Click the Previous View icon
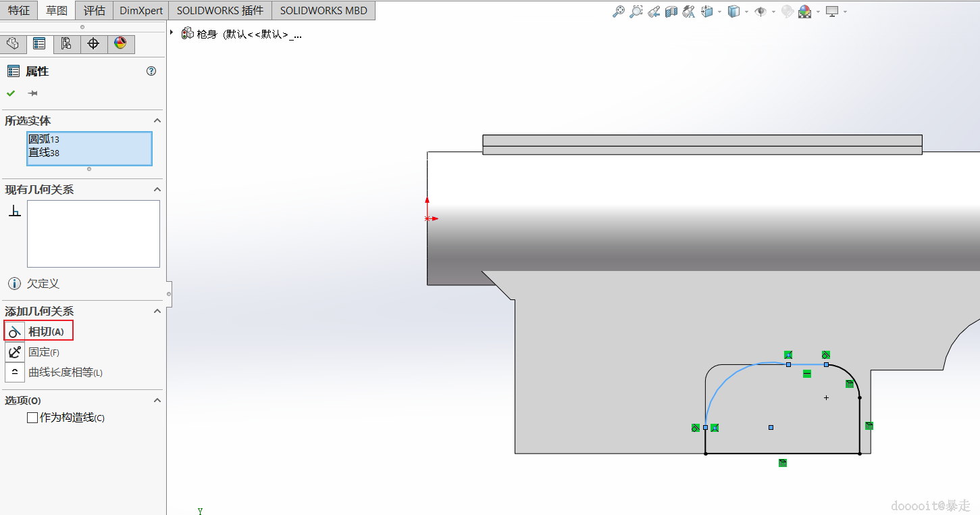This screenshot has width=980, height=515. pyautogui.click(x=653, y=11)
